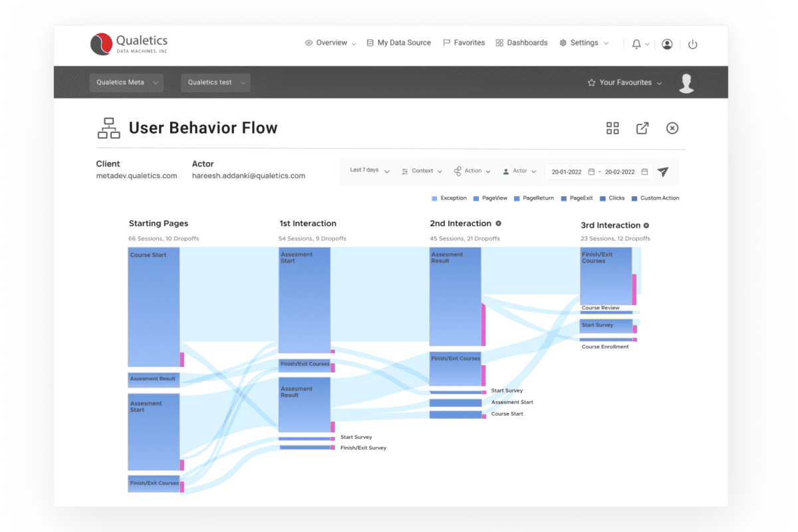Open the user account profile icon

pos(667,43)
